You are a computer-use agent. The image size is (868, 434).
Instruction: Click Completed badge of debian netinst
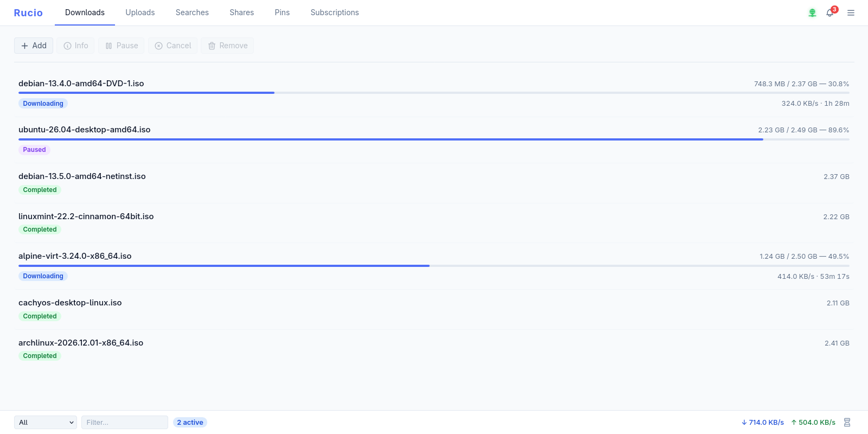[x=40, y=190]
